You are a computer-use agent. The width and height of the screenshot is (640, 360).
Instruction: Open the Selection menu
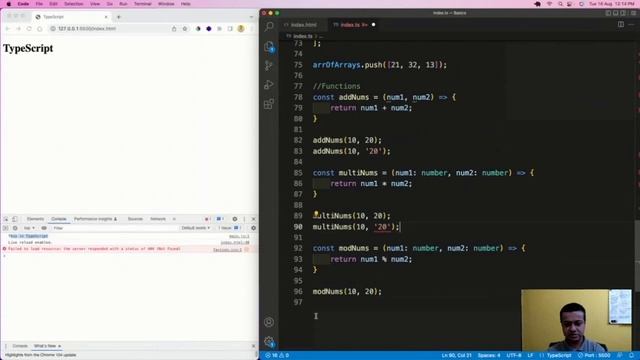click(x=73, y=4)
